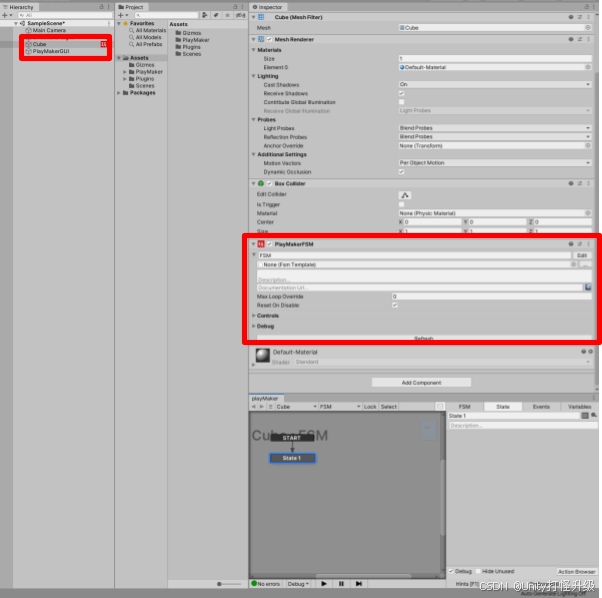Select the Inspector tab
The width and height of the screenshot is (602, 598).
[x=268, y=7]
